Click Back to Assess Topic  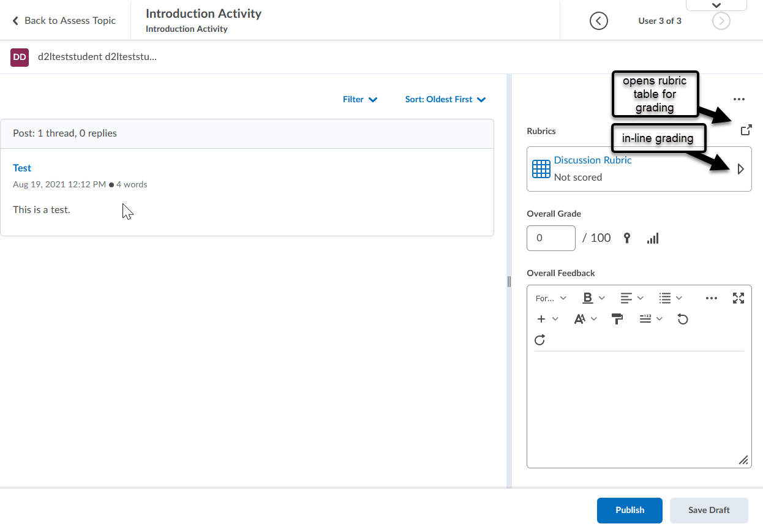(64, 21)
